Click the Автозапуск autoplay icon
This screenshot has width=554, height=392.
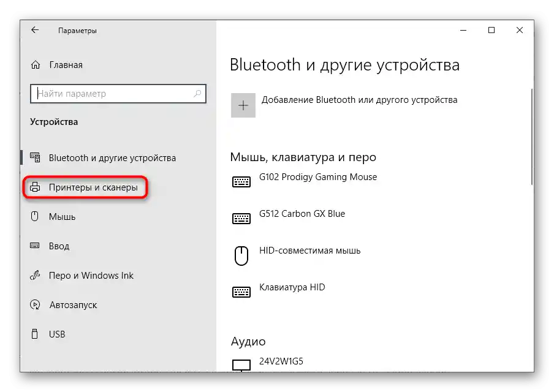pos(35,304)
